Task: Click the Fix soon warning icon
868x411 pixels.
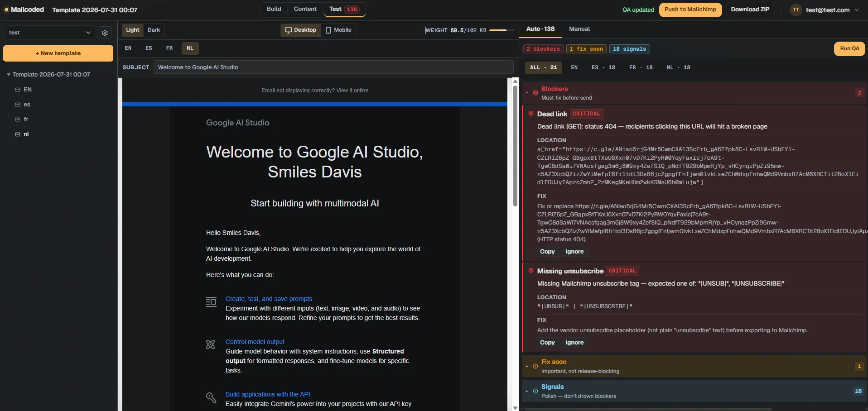Action: tap(535, 366)
